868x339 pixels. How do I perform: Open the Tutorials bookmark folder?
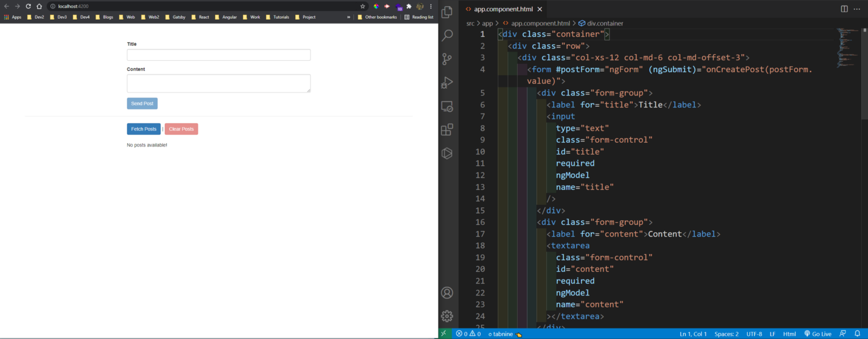pyautogui.click(x=277, y=17)
